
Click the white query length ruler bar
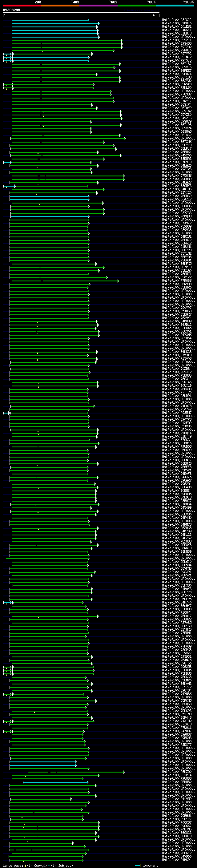pyautogui.click(x=81, y=12)
